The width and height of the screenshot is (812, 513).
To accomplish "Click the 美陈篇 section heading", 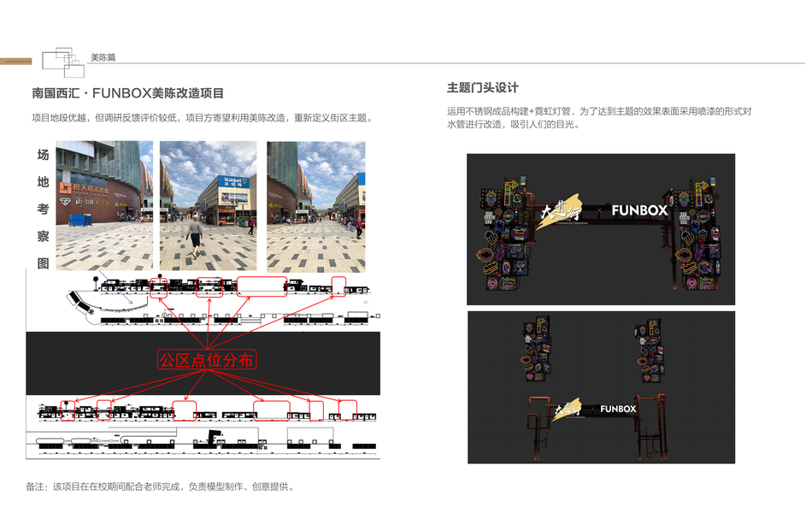I will [103, 57].
